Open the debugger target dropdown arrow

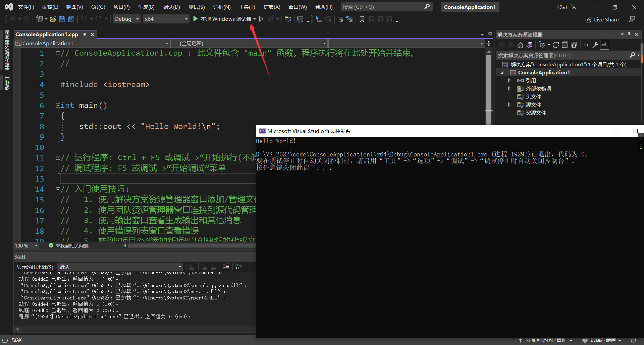[255, 19]
